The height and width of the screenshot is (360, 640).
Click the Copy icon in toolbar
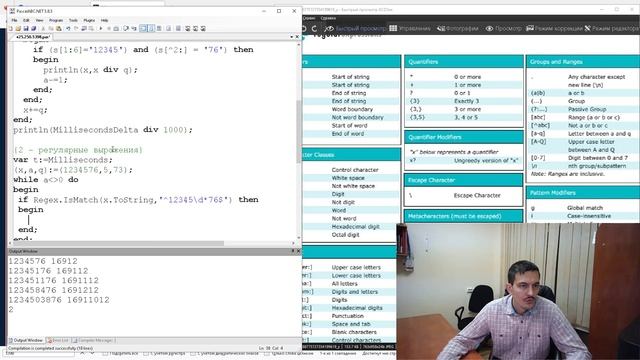click(x=51, y=29)
